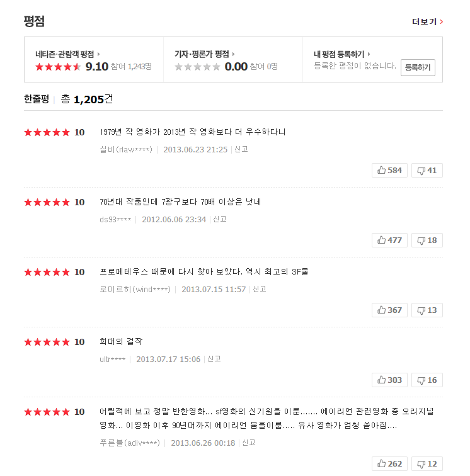
Task: Upvote the review by 푸른불
Action: click(x=389, y=464)
